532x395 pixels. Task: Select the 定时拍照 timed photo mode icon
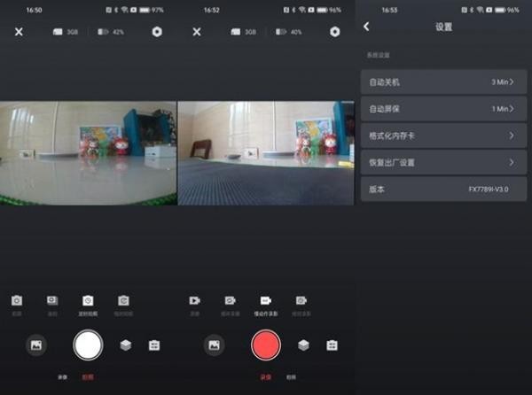point(88,301)
